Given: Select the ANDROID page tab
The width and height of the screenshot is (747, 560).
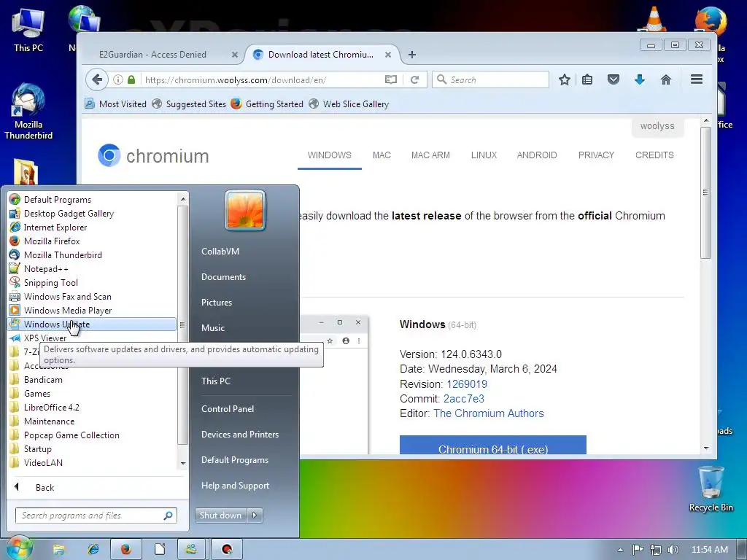Looking at the screenshot, I should point(536,155).
